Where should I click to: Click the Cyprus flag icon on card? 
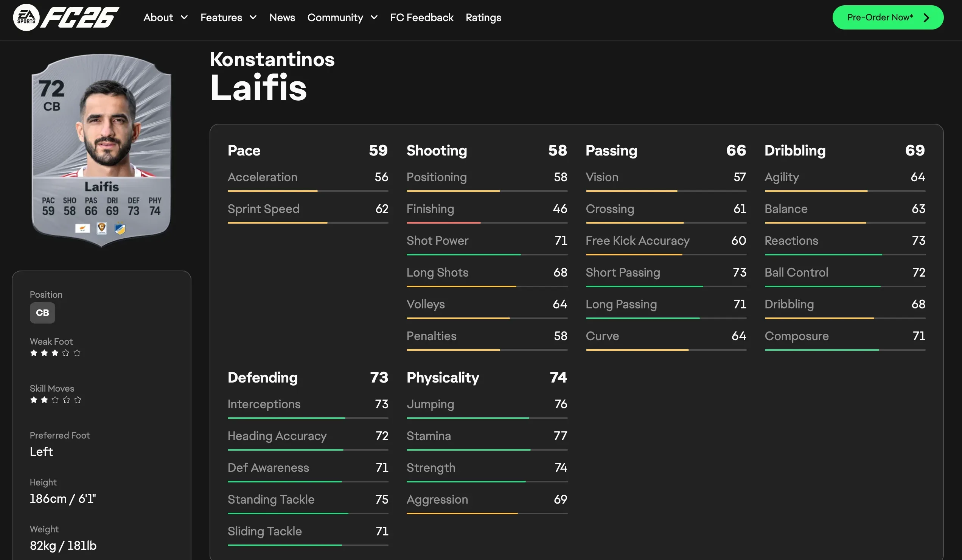click(82, 228)
